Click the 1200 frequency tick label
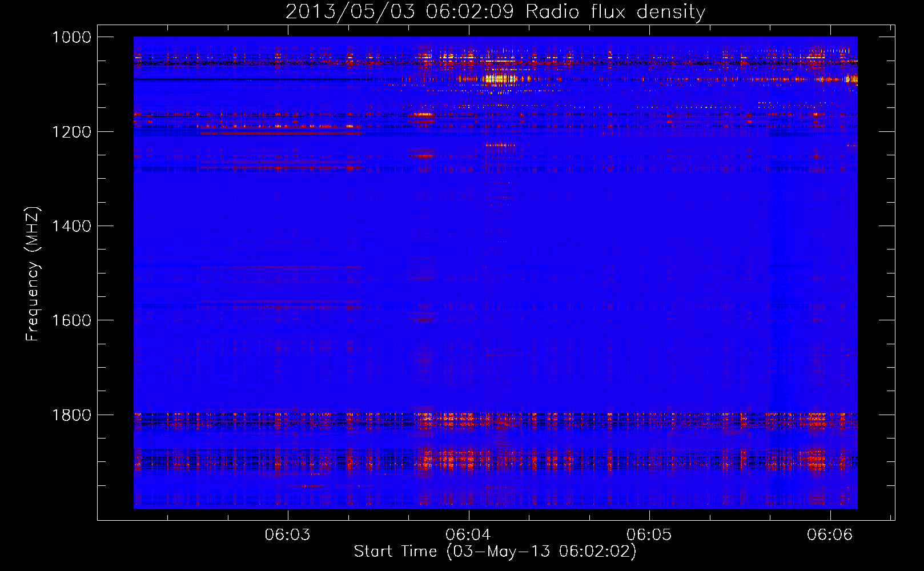924x571 pixels. 71,132
